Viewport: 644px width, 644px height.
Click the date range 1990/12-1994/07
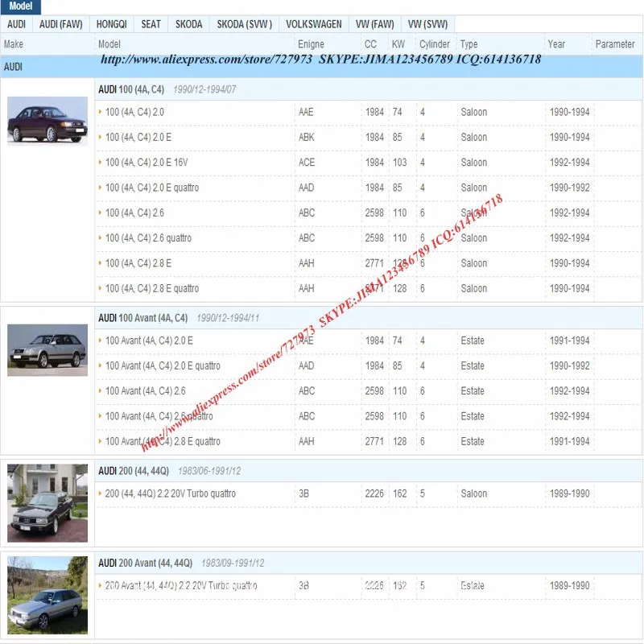[204, 89]
